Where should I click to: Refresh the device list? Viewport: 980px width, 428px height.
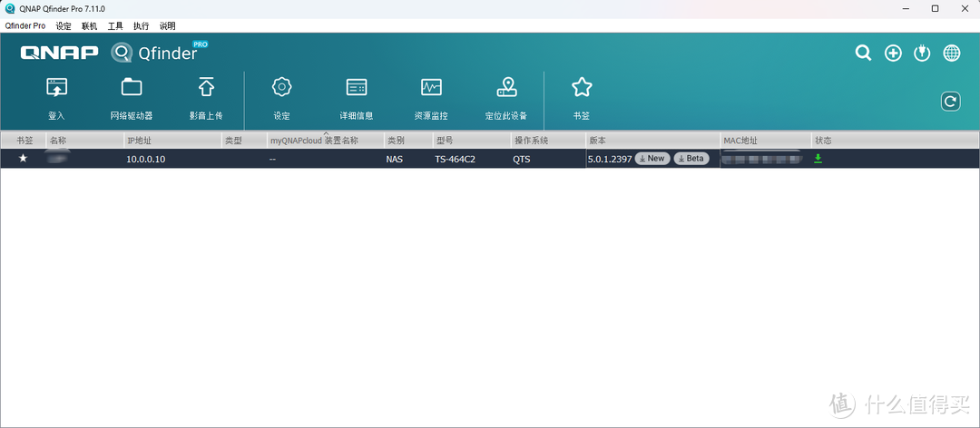coord(951,102)
